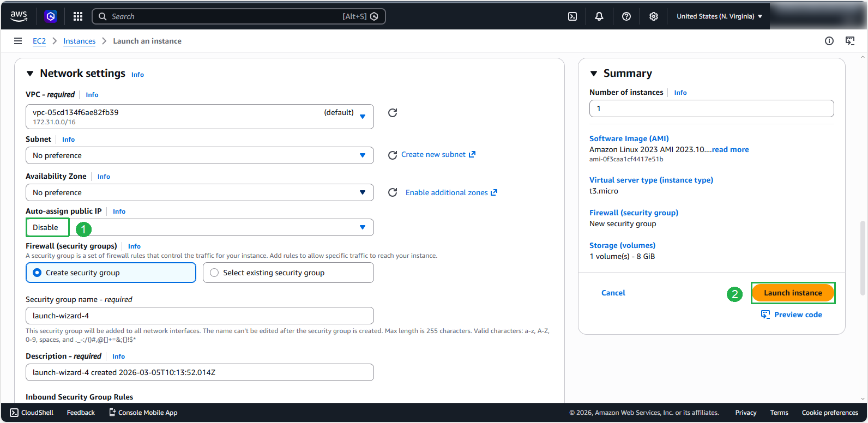Open the info panel circle icon

[x=829, y=41]
